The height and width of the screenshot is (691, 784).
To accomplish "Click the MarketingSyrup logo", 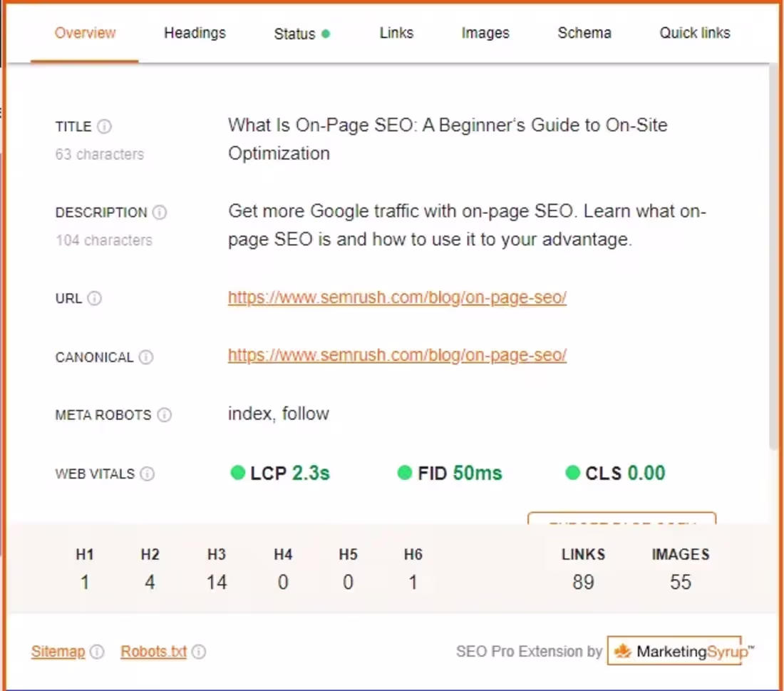I will coord(676,651).
